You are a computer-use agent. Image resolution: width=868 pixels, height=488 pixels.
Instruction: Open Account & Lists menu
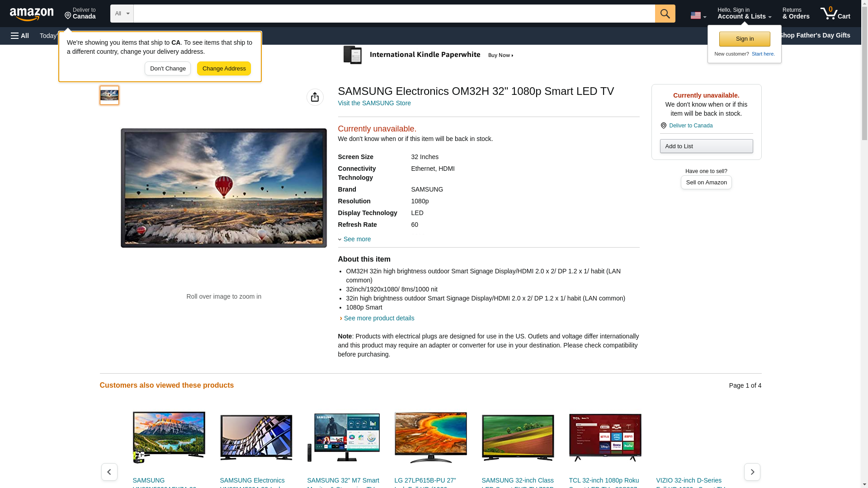[x=744, y=14]
